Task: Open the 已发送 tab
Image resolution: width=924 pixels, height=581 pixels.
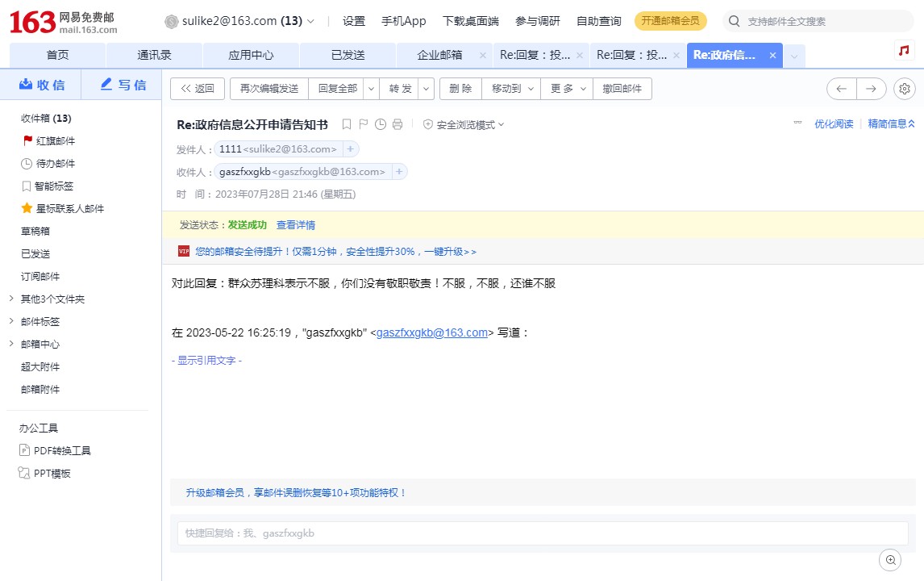Action: point(348,55)
